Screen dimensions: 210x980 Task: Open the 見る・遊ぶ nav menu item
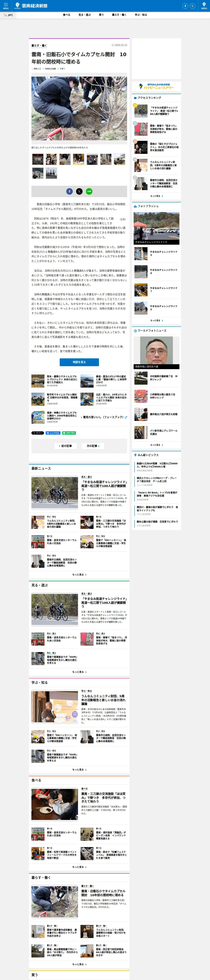pos(85,15)
